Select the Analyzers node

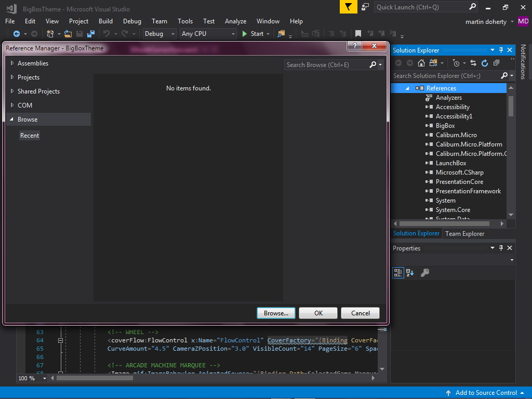(448, 98)
